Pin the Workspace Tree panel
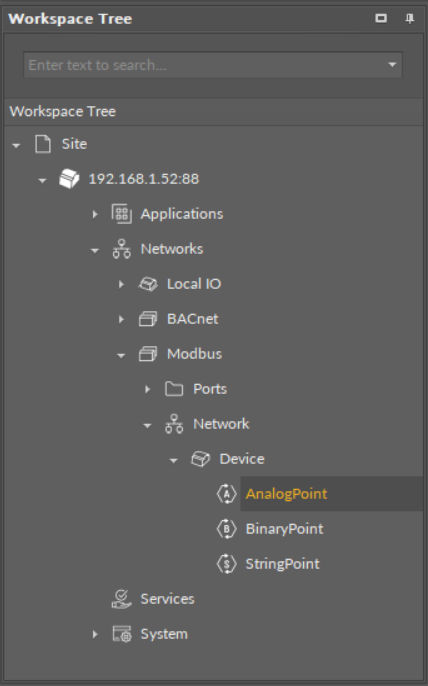 pyautogui.click(x=410, y=18)
